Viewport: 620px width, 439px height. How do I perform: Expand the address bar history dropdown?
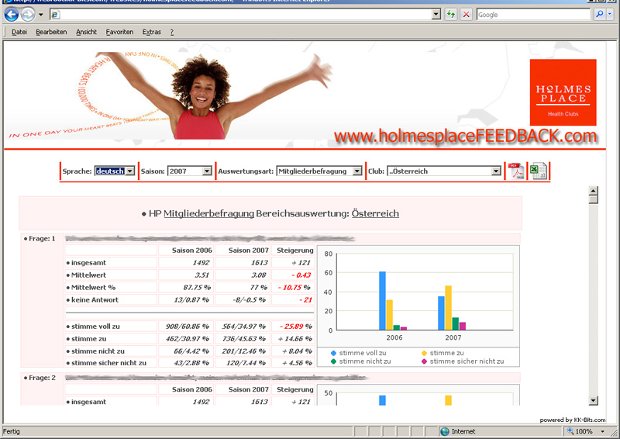pos(436,15)
